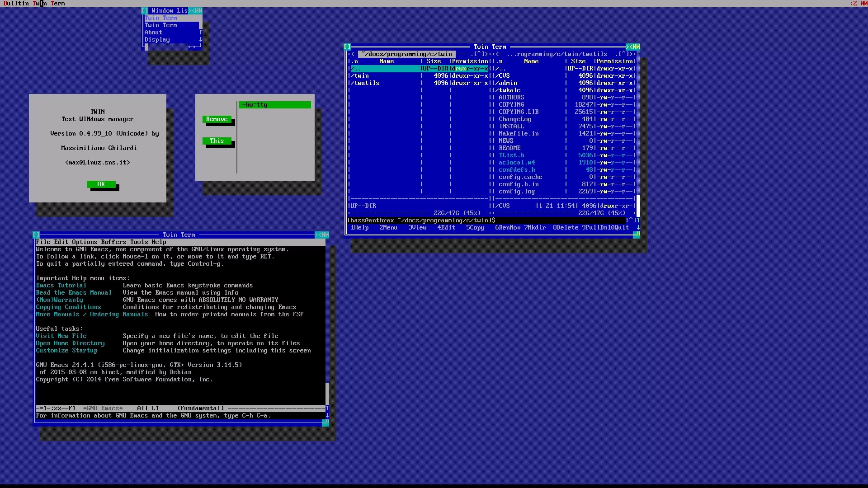
Task: Click the horizontal scroll arrows in Window List
Action: (x=192, y=47)
